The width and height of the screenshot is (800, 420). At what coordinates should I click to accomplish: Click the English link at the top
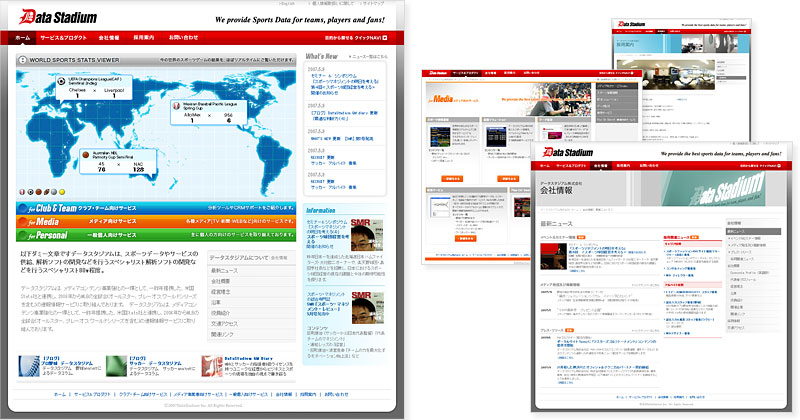pyautogui.click(x=287, y=3)
